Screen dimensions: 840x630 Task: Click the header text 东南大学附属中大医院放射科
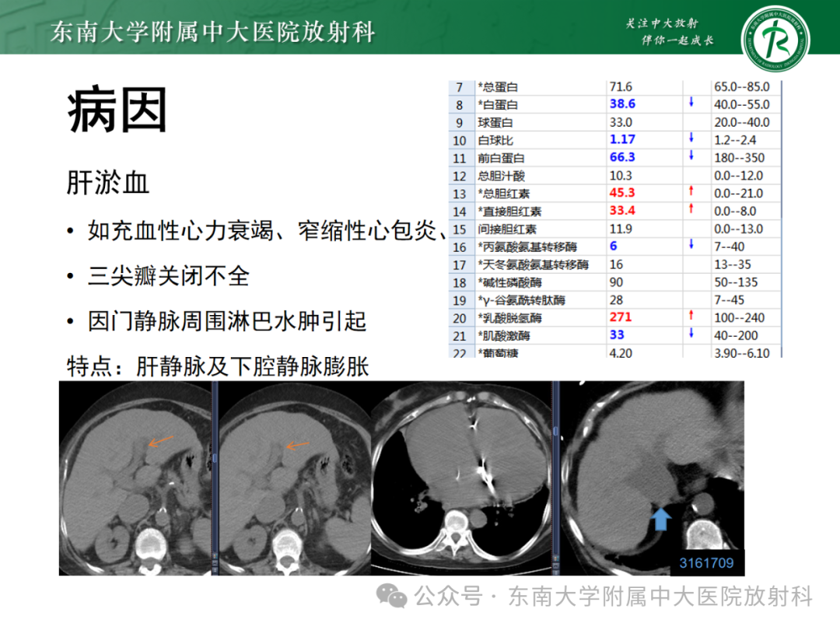point(212,32)
